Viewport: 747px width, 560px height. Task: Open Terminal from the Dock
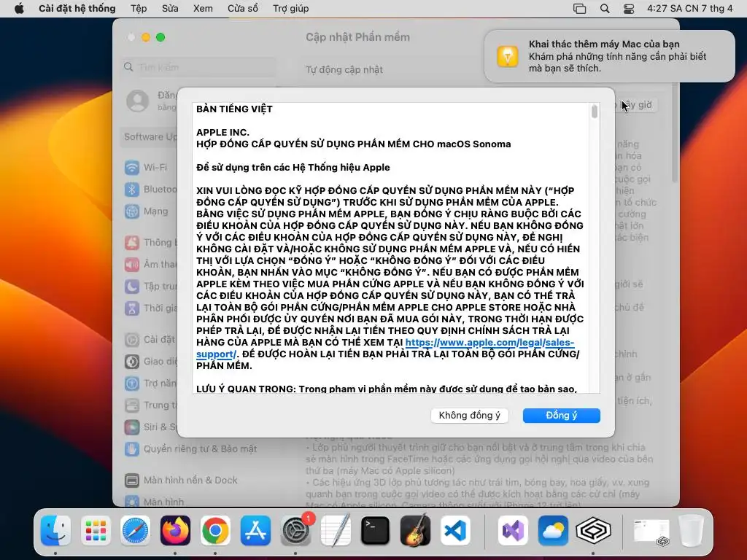[376, 531]
